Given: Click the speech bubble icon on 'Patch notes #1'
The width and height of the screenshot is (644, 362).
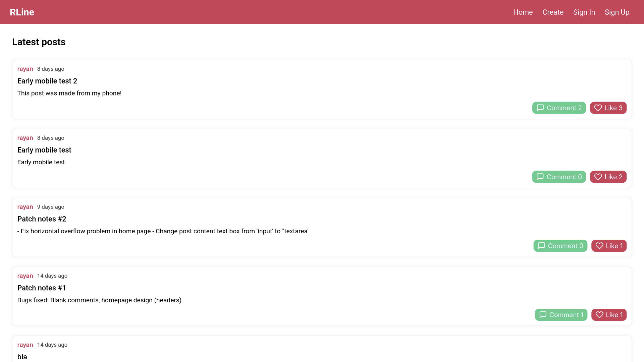Looking at the screenshot, I should pyautogui.click(x=543, y=315).
